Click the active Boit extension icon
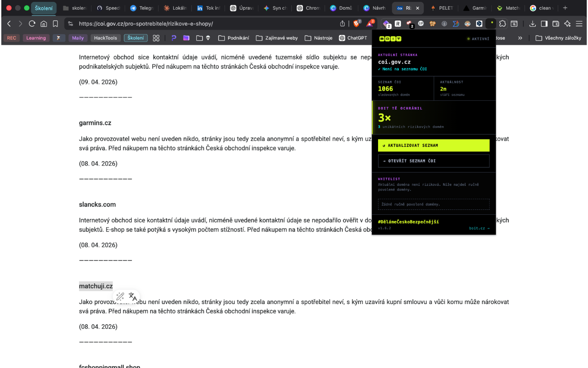The height and width of the screenshot is (368, 588). pyautogui.click(x=491, y=23)
